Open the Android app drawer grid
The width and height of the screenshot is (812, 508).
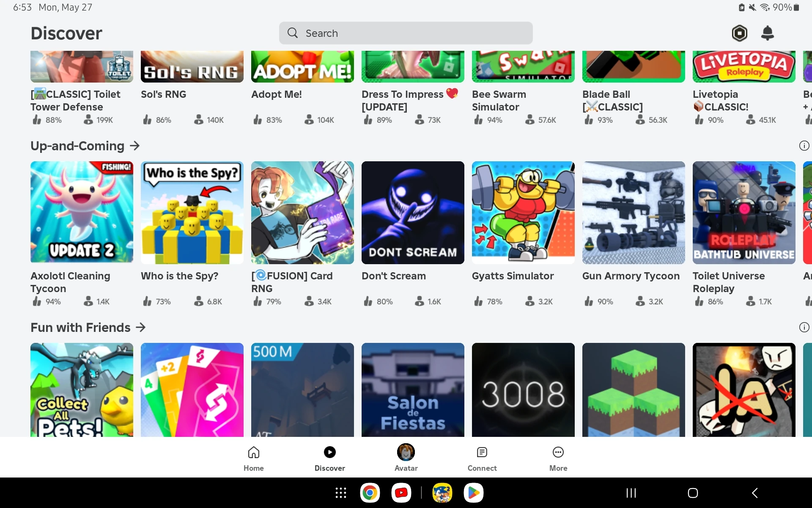(x=340, y=493)
